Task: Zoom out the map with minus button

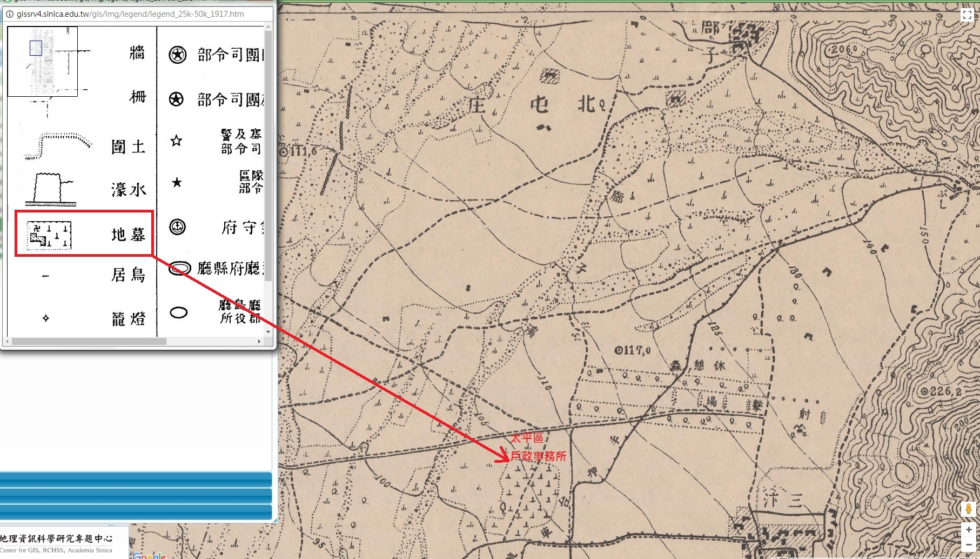Action: [969, 544]
